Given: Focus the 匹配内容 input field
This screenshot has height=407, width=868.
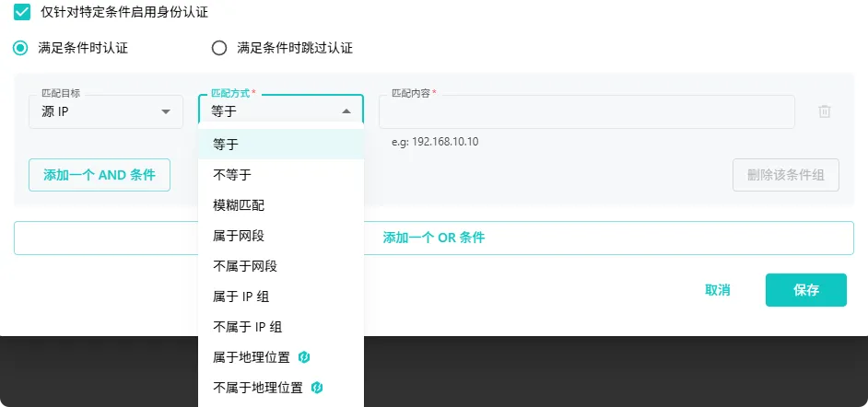Looking at the screenshot, I should click(x=586, y=113).
